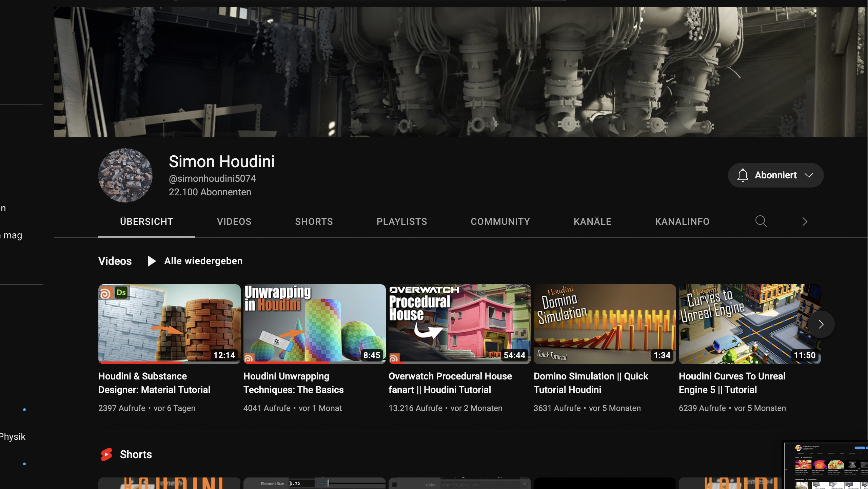Viewport: 868px width, 489px height.
Task: Click the Alle wiedergeben link
Action: click(x=203, y=261)
